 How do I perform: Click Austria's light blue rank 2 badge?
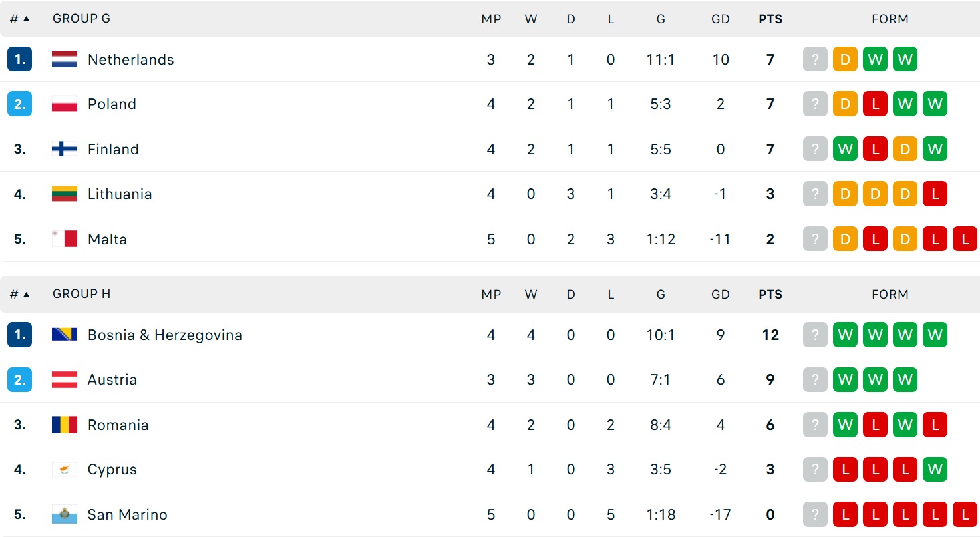(20, 380)
